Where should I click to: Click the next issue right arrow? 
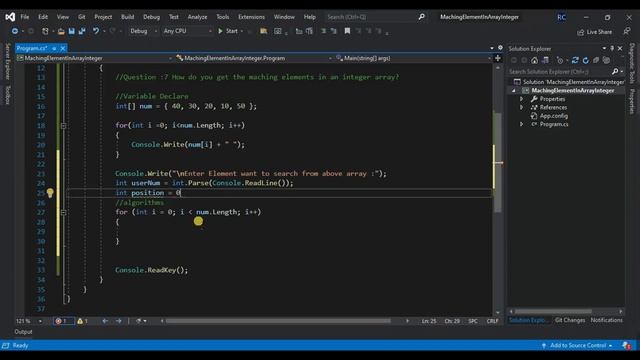click(x=118, y=321)
